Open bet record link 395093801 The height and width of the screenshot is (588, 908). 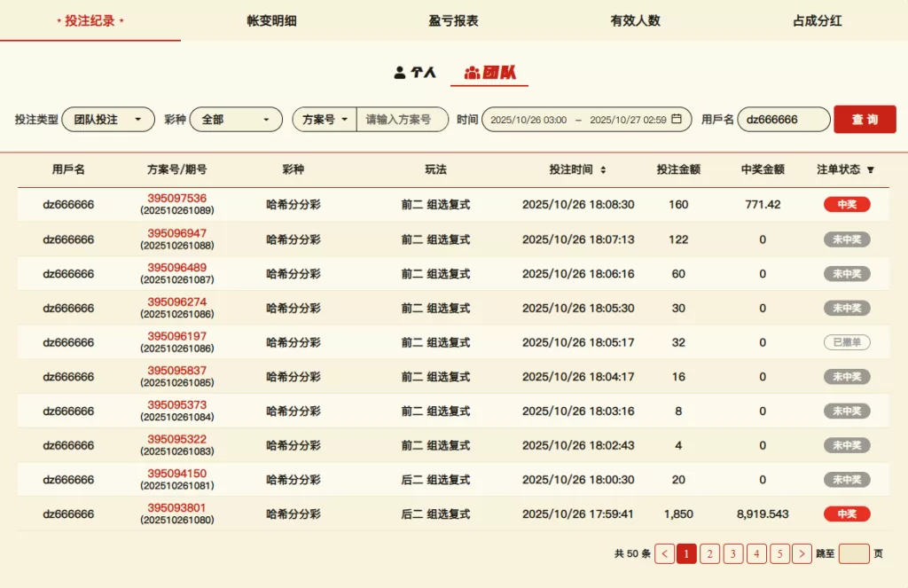tap(176, 508)
